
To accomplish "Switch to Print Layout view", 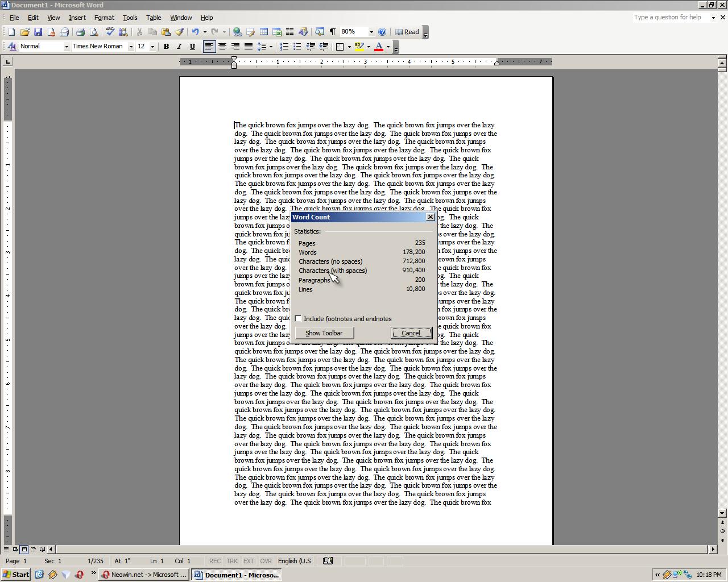I will point(24,549).
